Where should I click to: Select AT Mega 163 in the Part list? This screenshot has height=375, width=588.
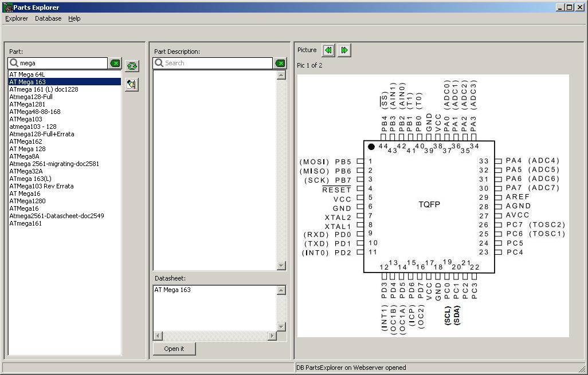(x=65, y=82)
